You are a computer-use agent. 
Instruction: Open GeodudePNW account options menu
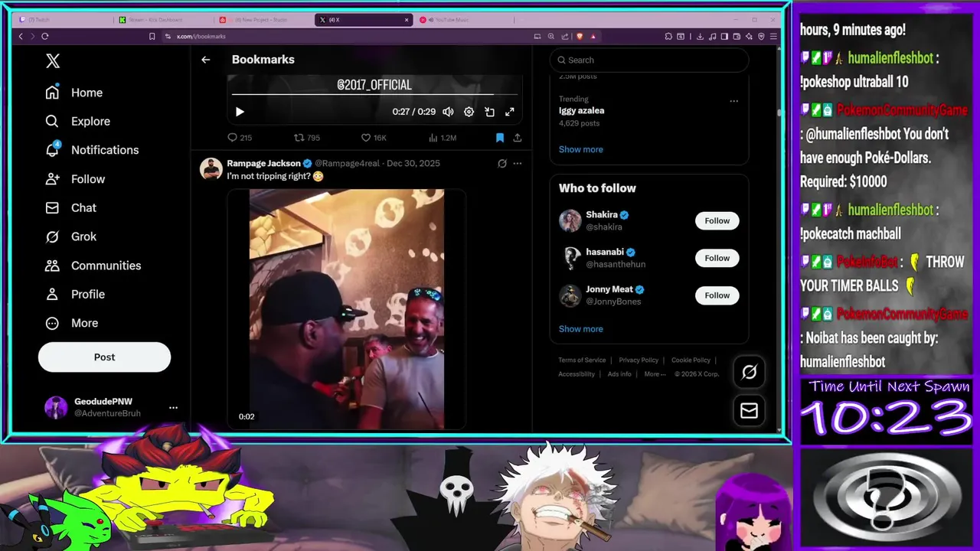click(173, 408)
